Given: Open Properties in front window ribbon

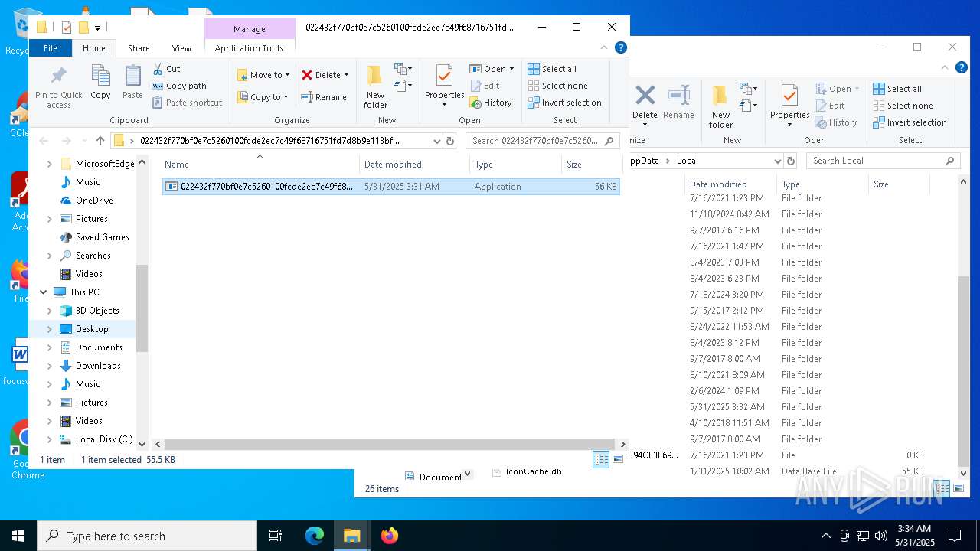Looking at the screenshot, I should (x=445, y=86).
